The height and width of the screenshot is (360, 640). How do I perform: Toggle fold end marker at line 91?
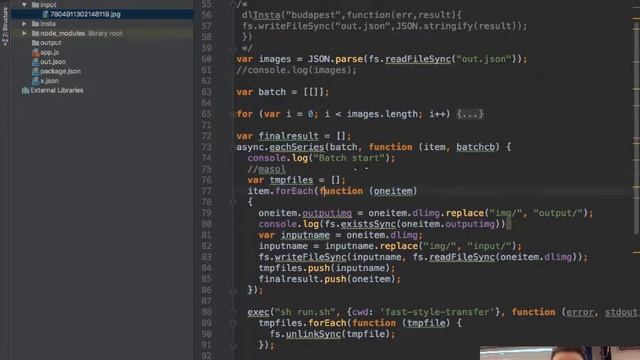click(x=233, y=346)
